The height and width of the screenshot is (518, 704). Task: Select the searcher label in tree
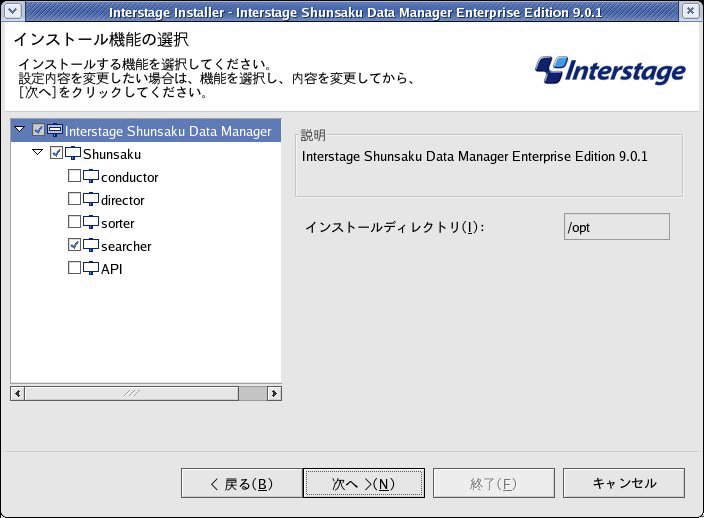tap(126, 246)
